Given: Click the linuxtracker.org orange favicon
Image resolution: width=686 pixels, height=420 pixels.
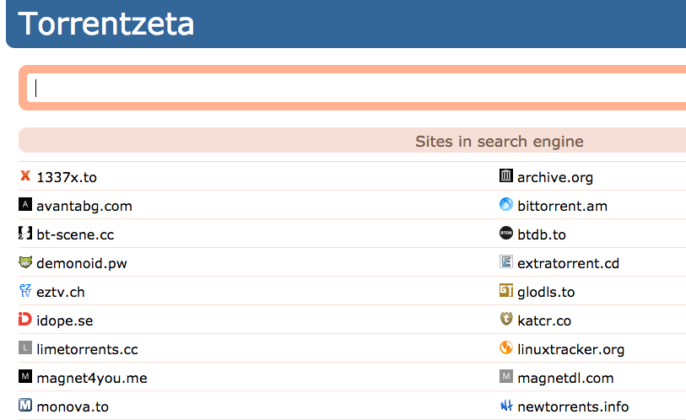Looking at the screenshot, I should point(506,348).
